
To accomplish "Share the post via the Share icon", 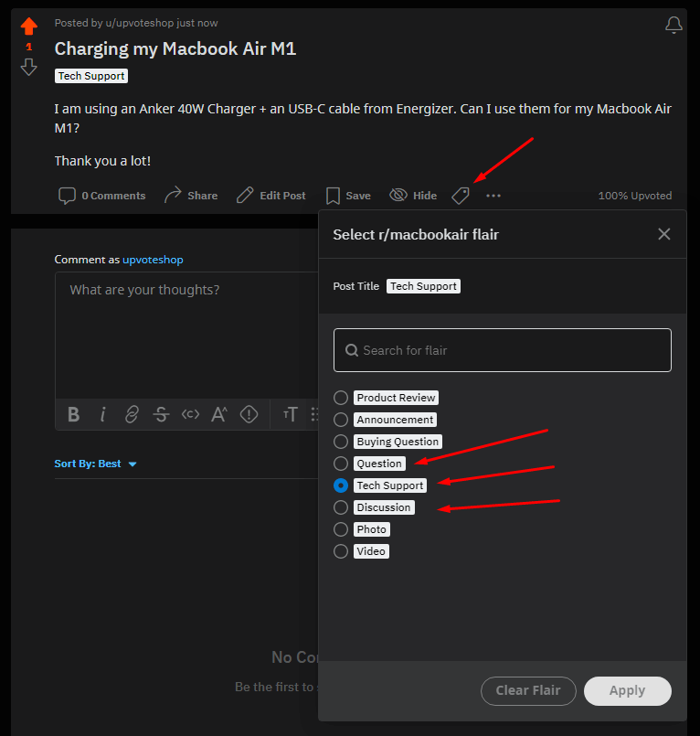I will [190, 195].
